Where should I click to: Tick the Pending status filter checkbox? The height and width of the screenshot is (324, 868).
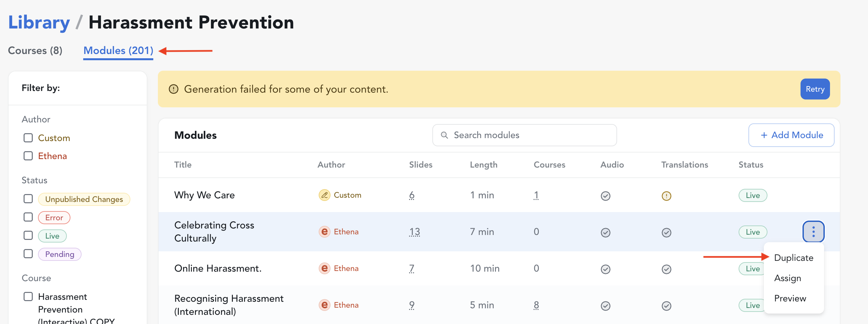(x=28, y=254)
